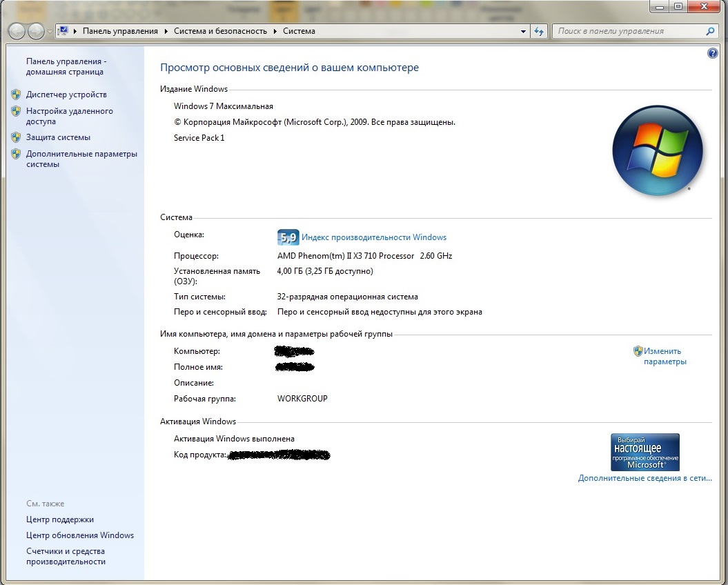Open help via the blue question mark icon

[x=713, y=53]
